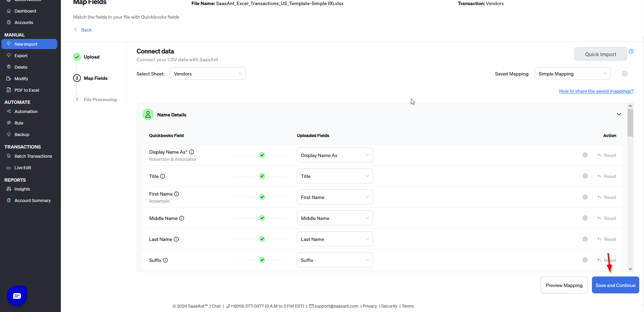Open Title uploaded field dropdown
Viewport: 644px width, 312px height.
point(335,176)
